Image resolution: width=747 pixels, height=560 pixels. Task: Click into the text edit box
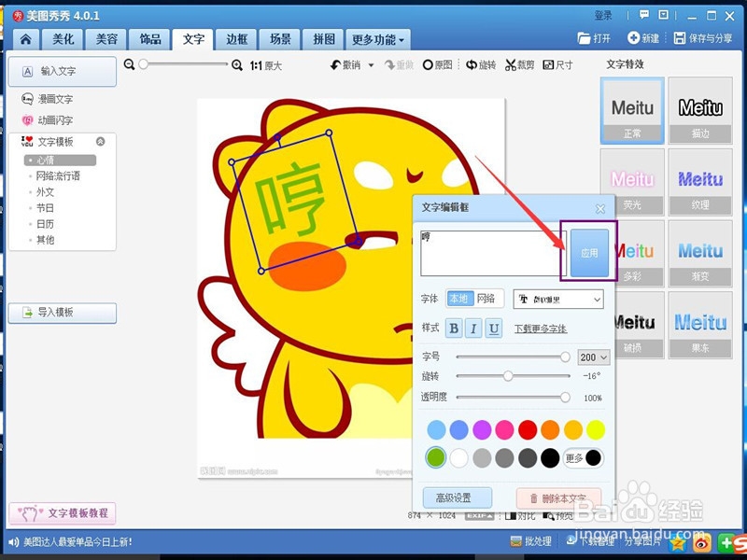(493, 253)
